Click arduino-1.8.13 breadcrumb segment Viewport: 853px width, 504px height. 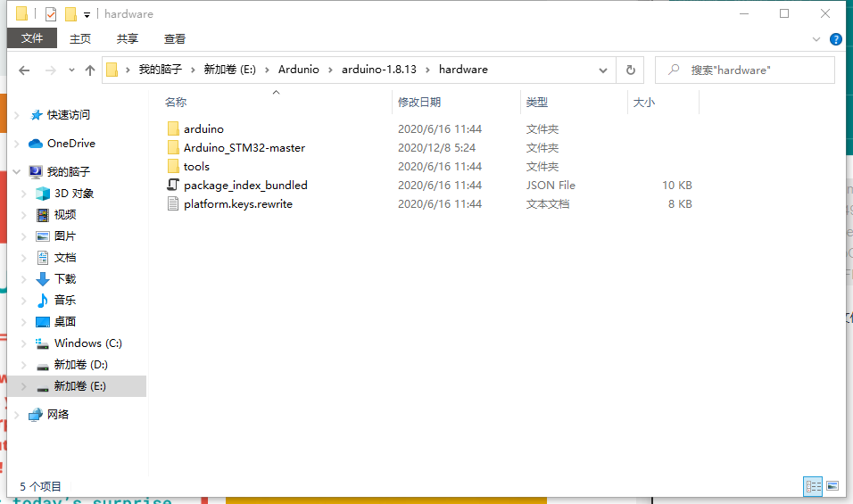pyautogui.click(x=379, y=70)
